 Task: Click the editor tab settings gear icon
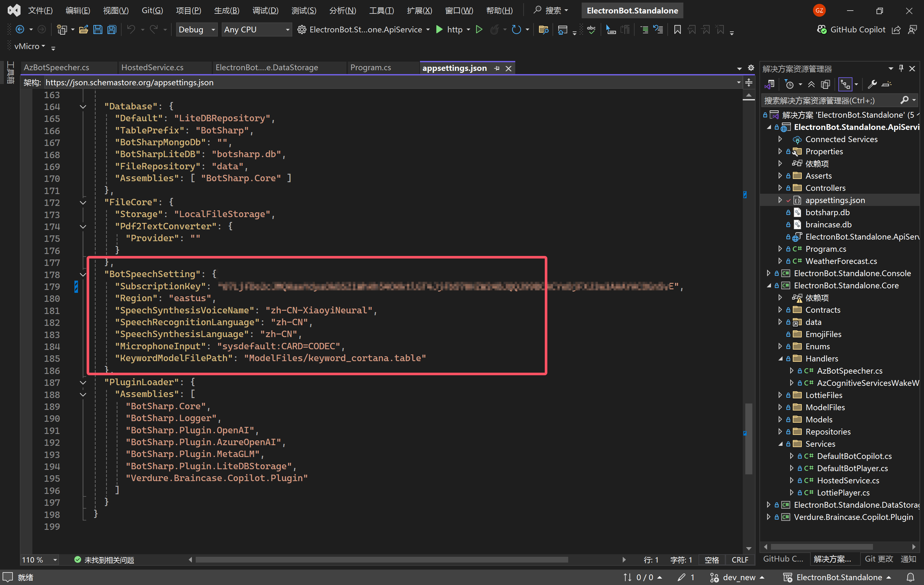tap(751, 68)
